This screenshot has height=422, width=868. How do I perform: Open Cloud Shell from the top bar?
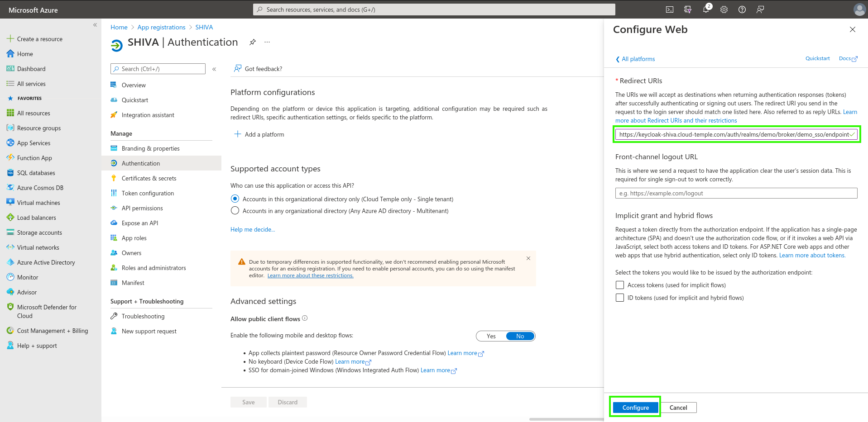pyautogui.click(x=670, y=9)
